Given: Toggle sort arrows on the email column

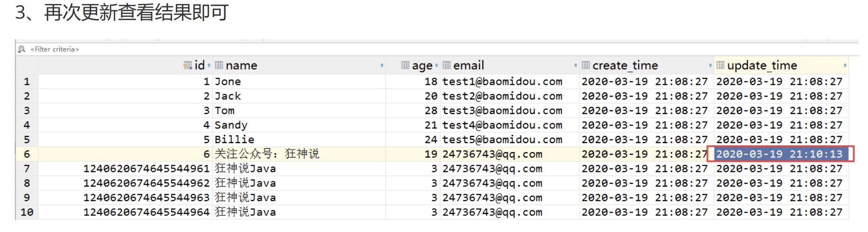Looking at the screenshot, I should [x=576, y=65].
